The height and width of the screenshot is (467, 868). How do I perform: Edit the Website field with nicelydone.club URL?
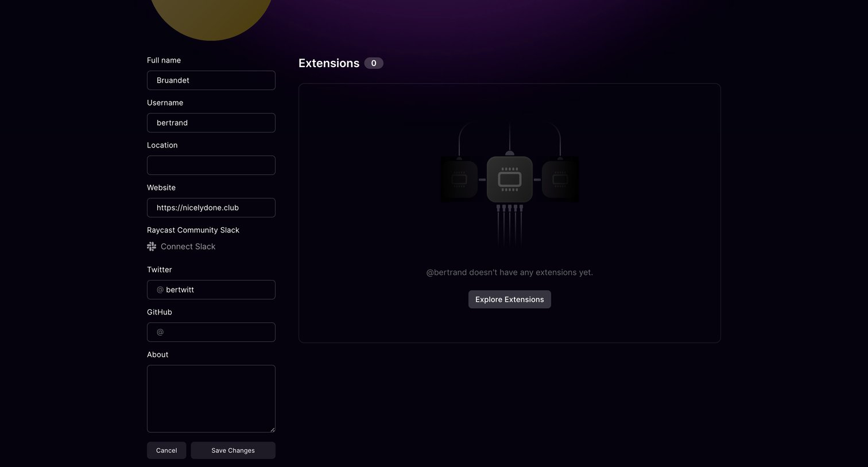(211, 208)
